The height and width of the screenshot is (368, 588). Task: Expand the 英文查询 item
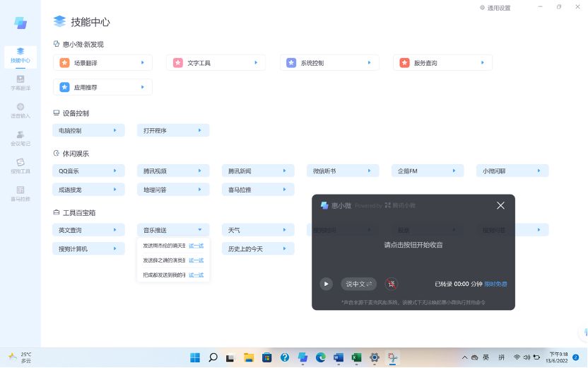(x=88, y=230)
